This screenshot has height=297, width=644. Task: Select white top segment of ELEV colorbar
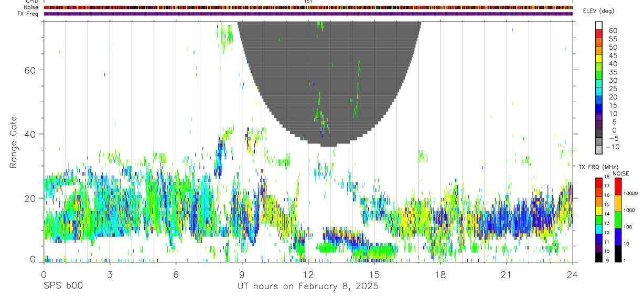coord(599,26)
